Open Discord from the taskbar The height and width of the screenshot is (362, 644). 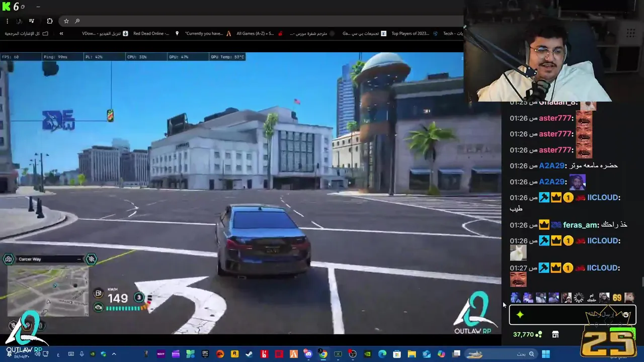[308, 354]
